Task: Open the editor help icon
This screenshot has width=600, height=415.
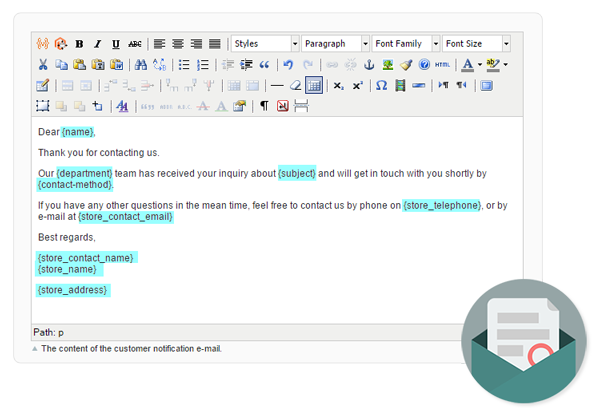Action: 424,65
